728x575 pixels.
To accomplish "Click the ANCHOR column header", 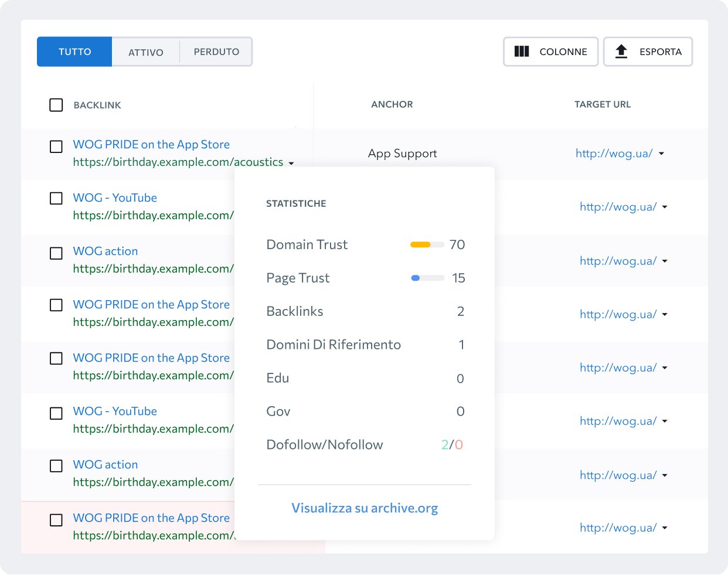I will [x=392, y=104].
